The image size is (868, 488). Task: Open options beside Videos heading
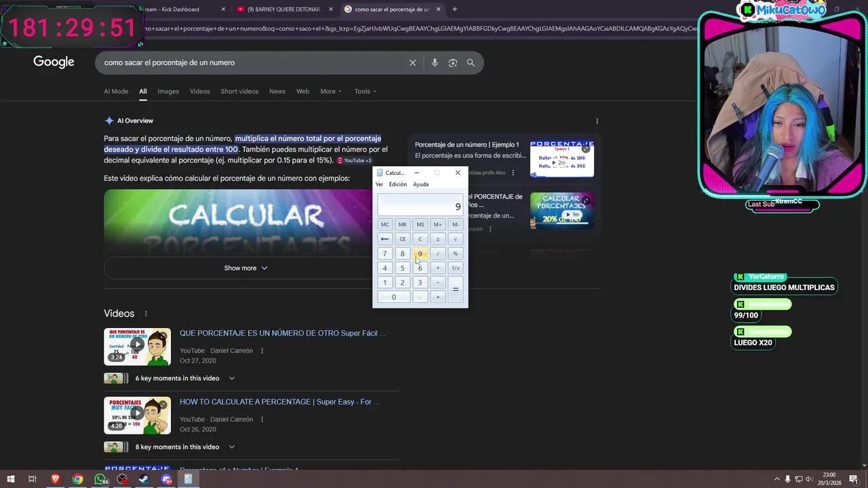[x=145, y=314]
